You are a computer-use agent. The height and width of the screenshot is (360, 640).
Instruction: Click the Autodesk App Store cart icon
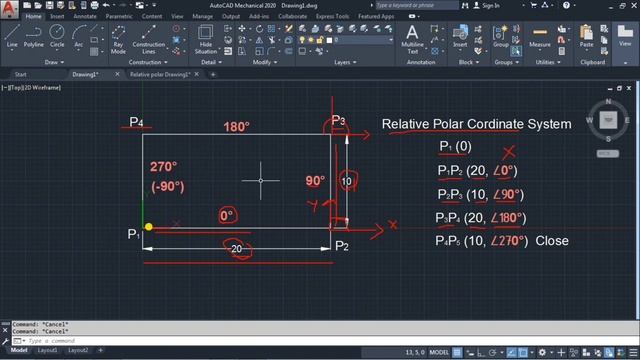(x=533, y=5)
